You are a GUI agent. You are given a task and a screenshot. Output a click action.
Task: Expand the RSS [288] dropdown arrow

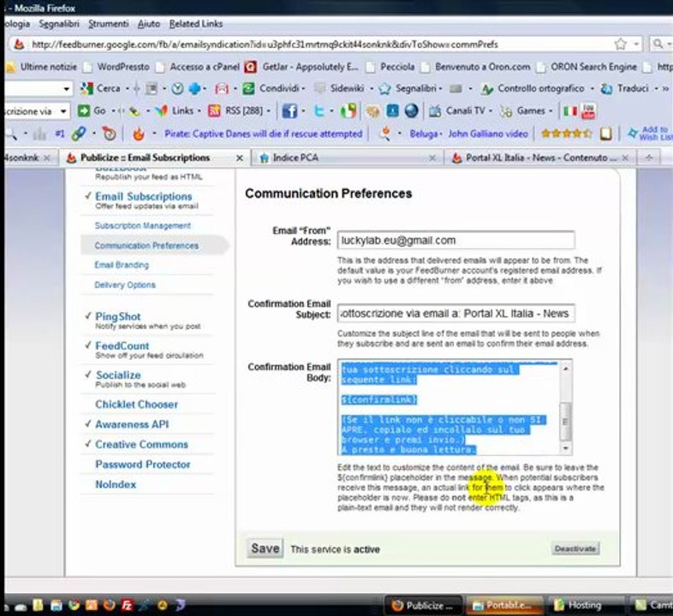coord(269,111)
